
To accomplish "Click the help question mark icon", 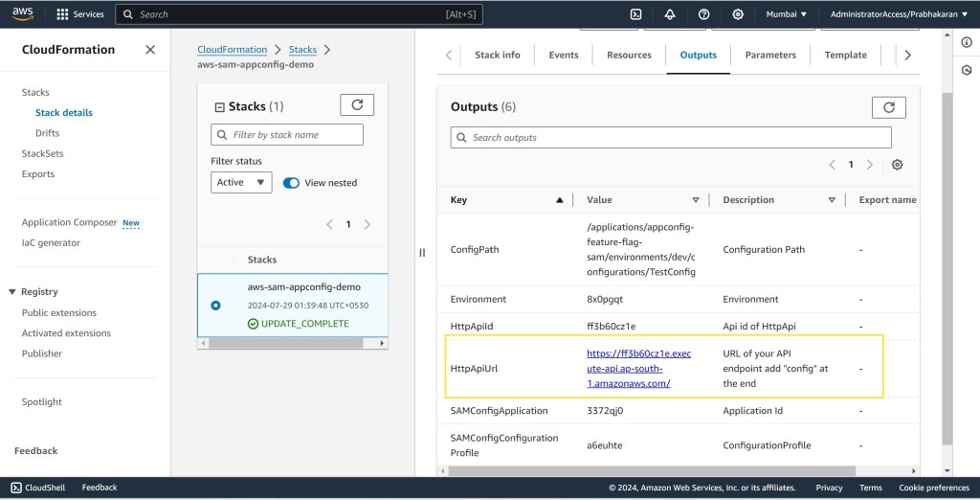I will click(704, 14).
